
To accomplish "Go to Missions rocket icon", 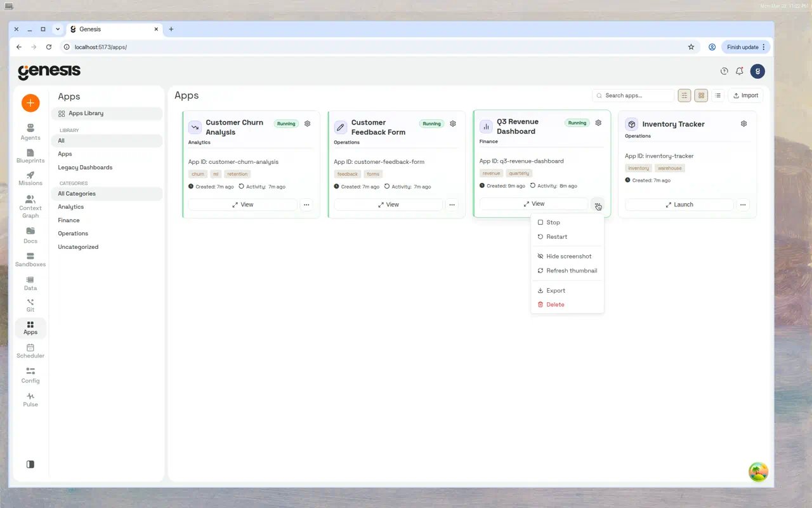I will point(30,178).
